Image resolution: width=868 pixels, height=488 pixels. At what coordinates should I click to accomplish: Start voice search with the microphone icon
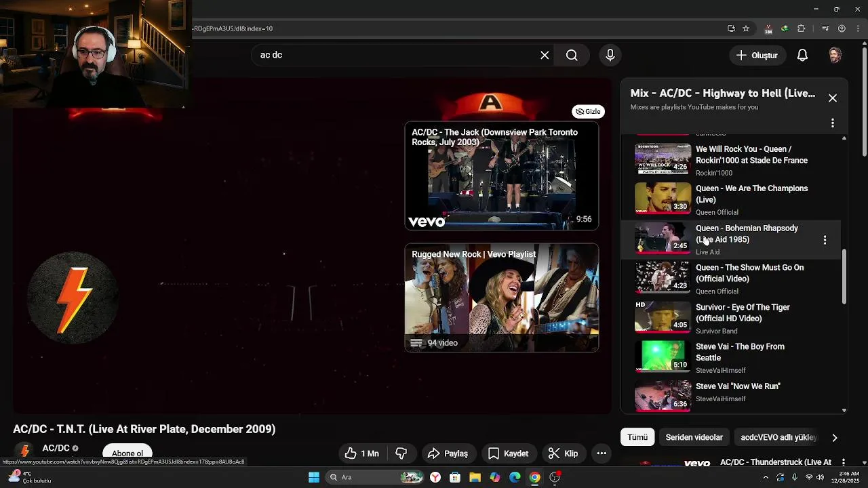[x=610, y=55]
